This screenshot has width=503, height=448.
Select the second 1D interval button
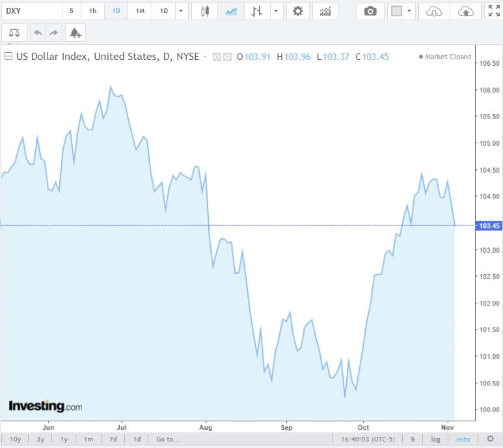164,11
